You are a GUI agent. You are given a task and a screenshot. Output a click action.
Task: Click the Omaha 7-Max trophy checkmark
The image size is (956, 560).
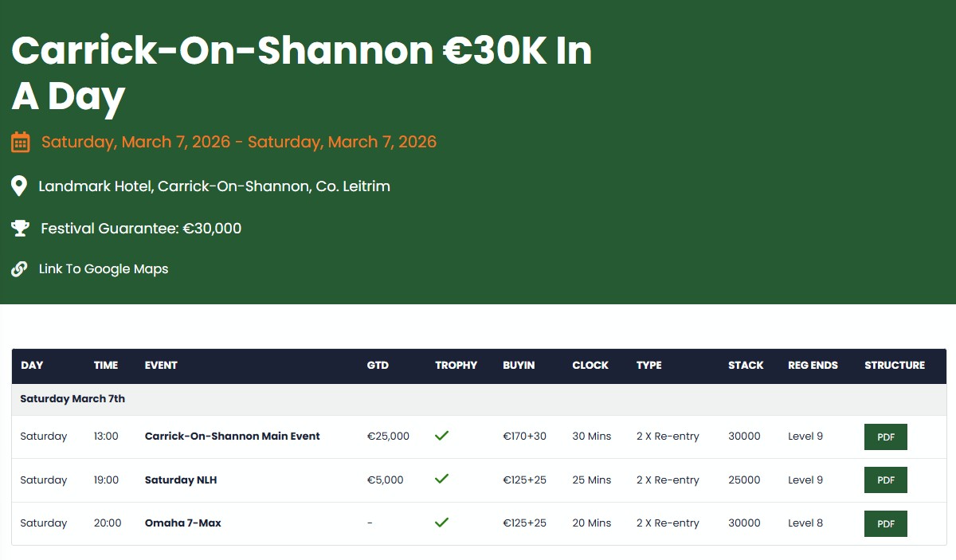tap(441, 523)
